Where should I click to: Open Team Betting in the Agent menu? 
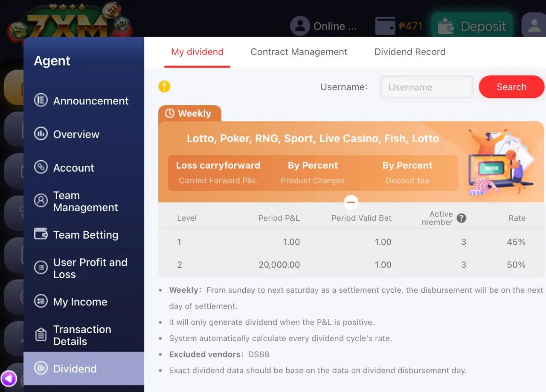coord(84,234)
